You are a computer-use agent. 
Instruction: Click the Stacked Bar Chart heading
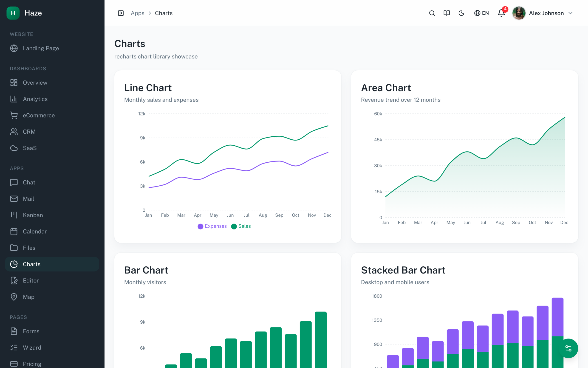point(403,270)
